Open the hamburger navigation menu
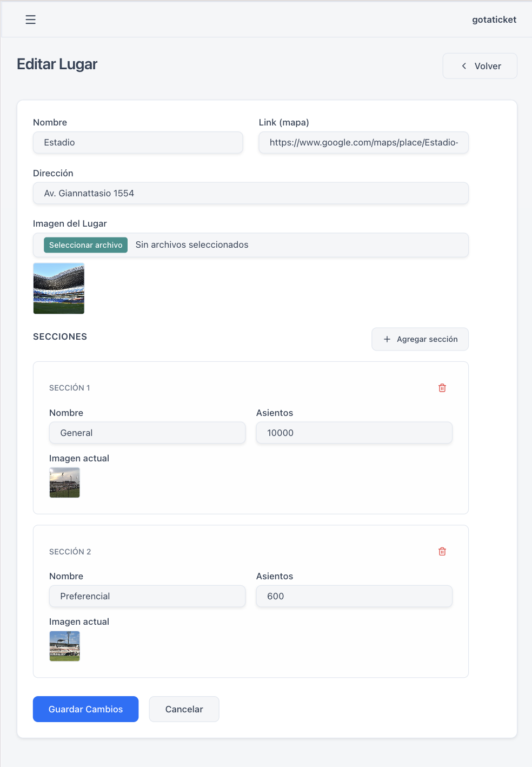 (30, 19)
